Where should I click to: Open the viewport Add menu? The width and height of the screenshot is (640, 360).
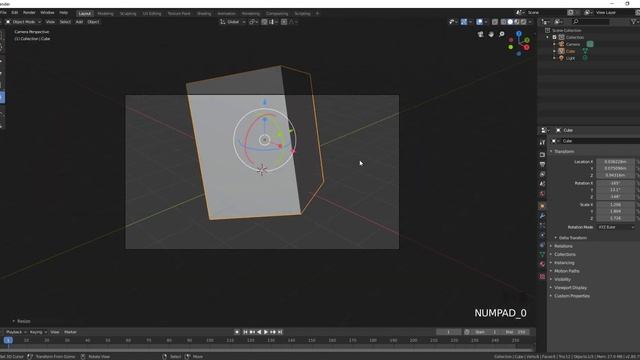coord(79,22)
